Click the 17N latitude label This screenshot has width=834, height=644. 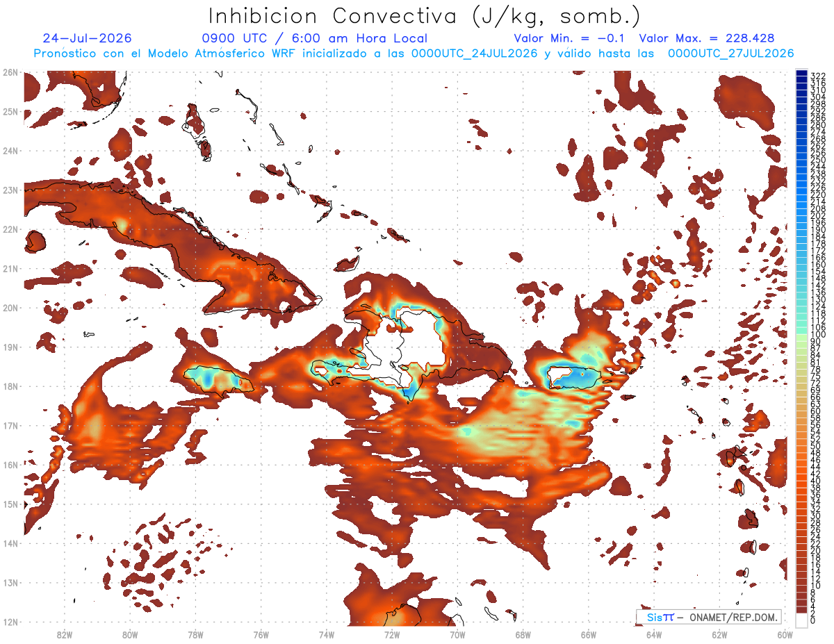pos(10,425)
